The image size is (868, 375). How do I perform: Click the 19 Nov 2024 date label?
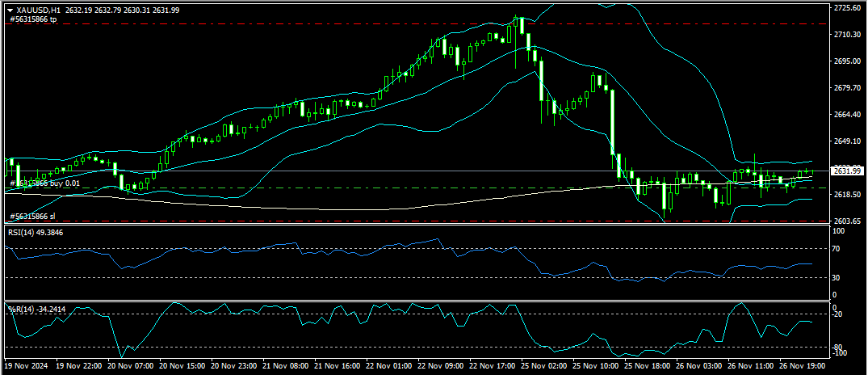[x=27, y=365]
